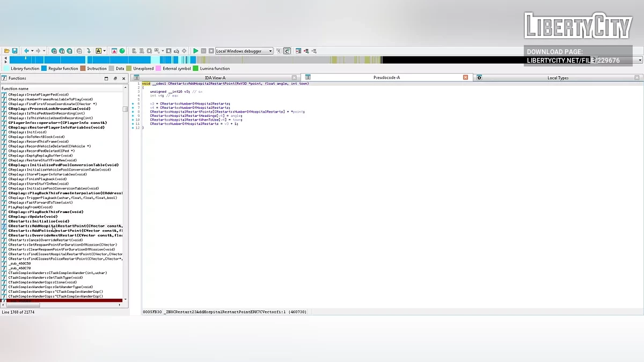644x362 pixels.
Task: Switch to the IDA View-A tab
Action: tap(215, 78)
